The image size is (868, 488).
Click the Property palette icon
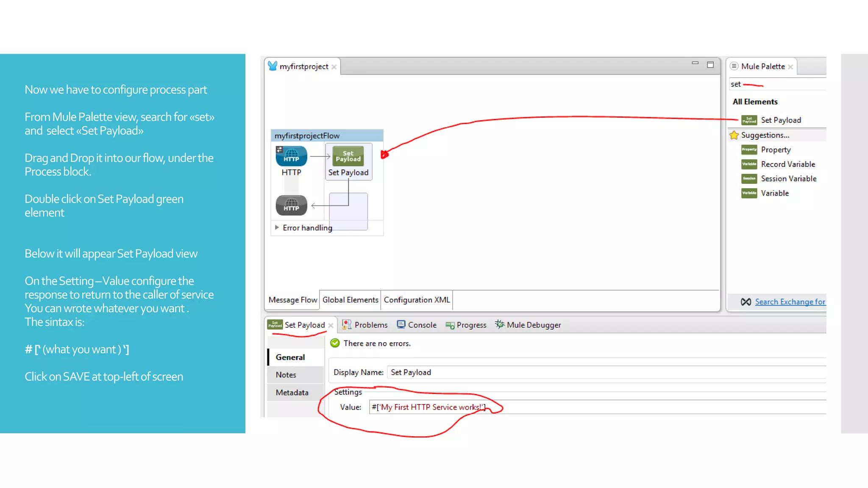point(749,150)
